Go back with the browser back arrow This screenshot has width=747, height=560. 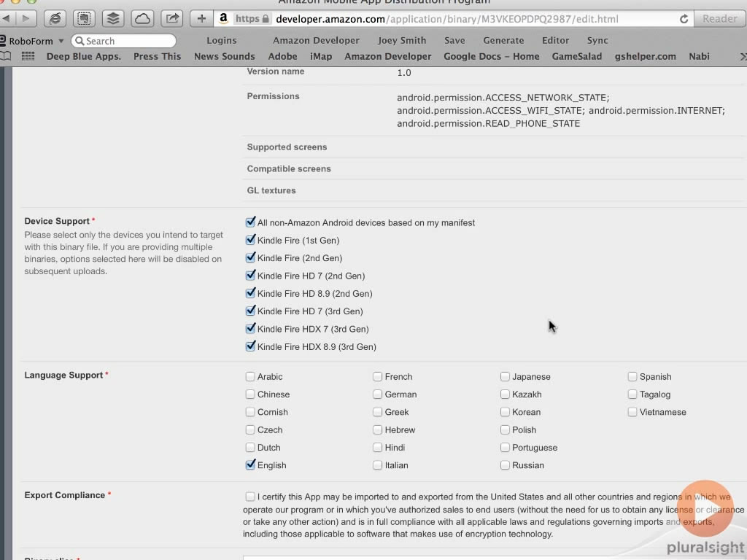tap(6, 19)
